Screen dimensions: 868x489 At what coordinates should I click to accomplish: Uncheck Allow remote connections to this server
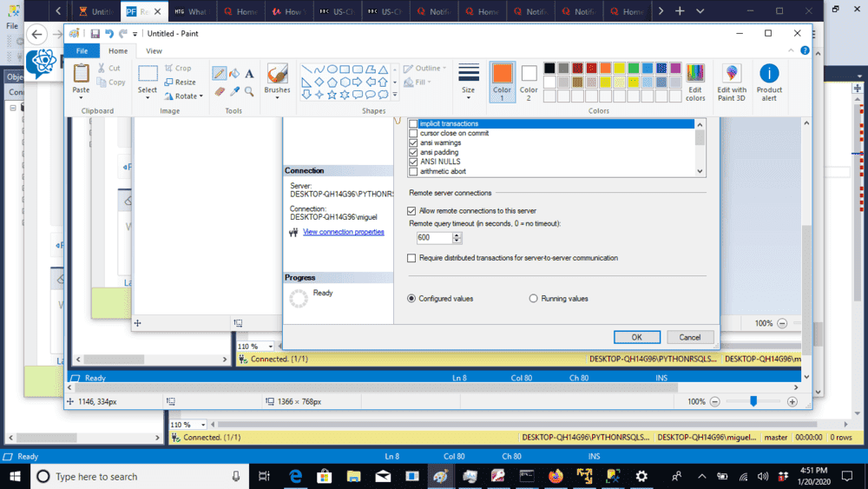[412, 211]
